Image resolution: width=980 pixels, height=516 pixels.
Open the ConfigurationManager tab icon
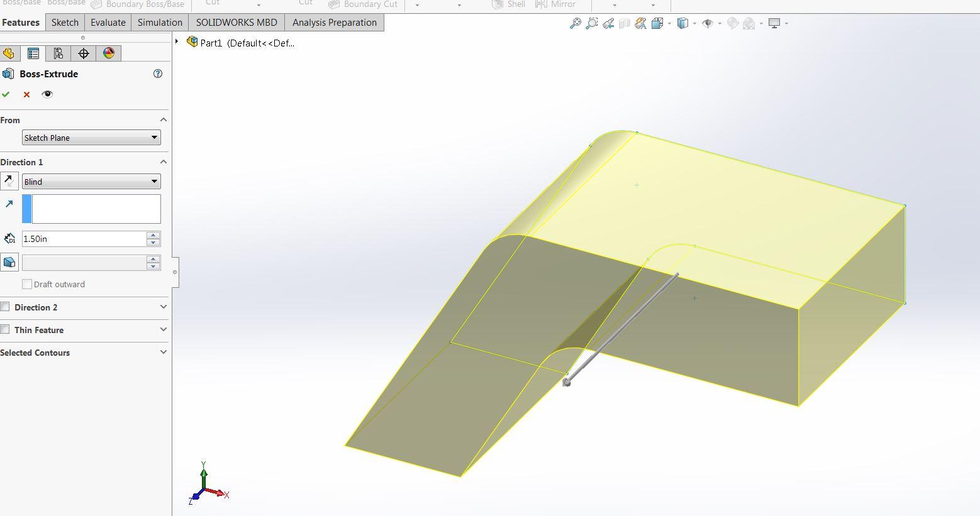click(58, 53)
